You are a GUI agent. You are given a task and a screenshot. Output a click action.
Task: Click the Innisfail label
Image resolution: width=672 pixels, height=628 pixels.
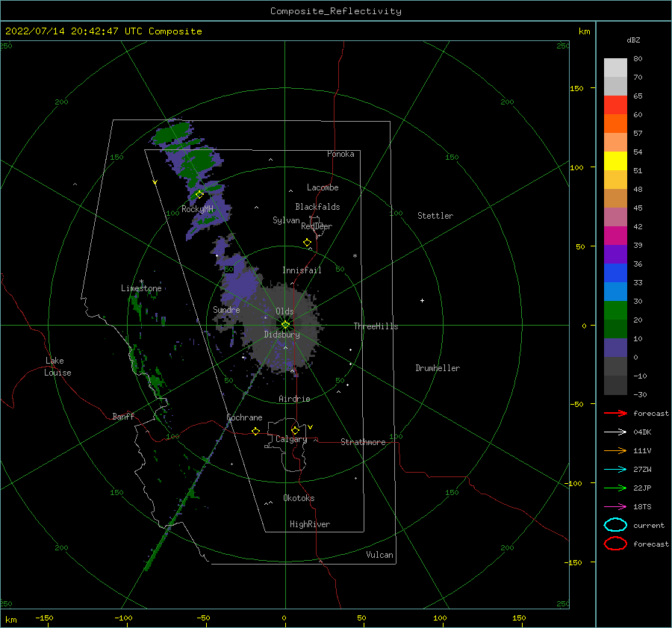[x=302, y=270]
